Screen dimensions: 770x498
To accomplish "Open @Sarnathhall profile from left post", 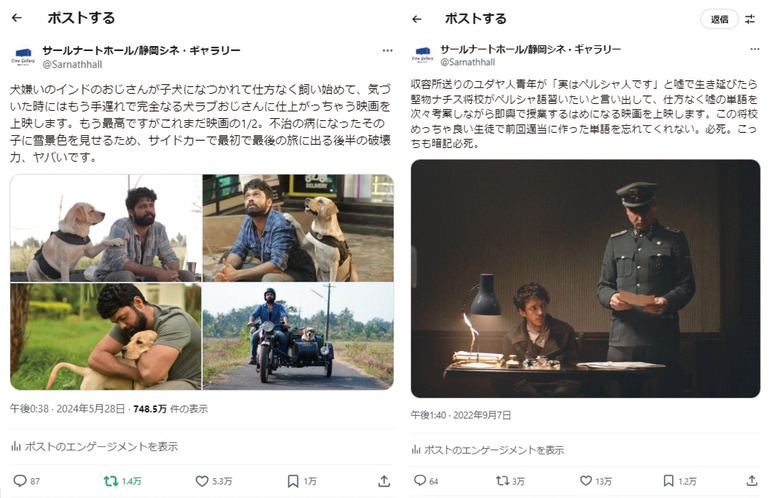I will [x=72, y=64].
